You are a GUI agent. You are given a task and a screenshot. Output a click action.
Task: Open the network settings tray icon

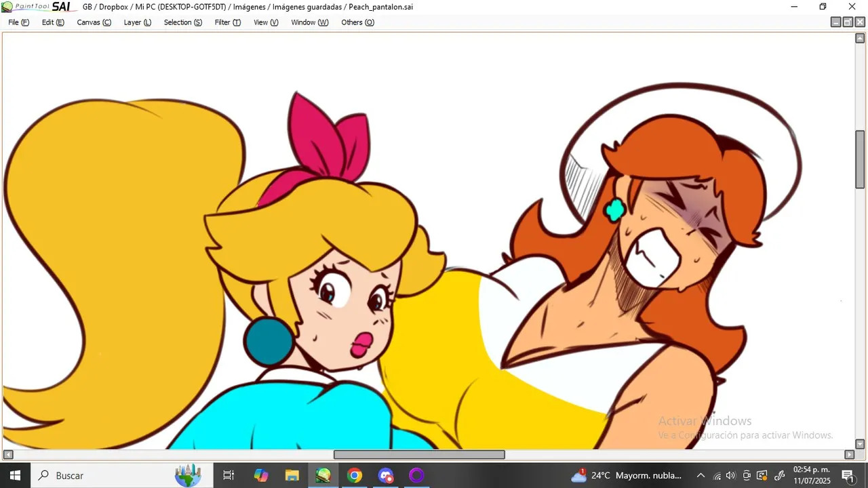717,475
